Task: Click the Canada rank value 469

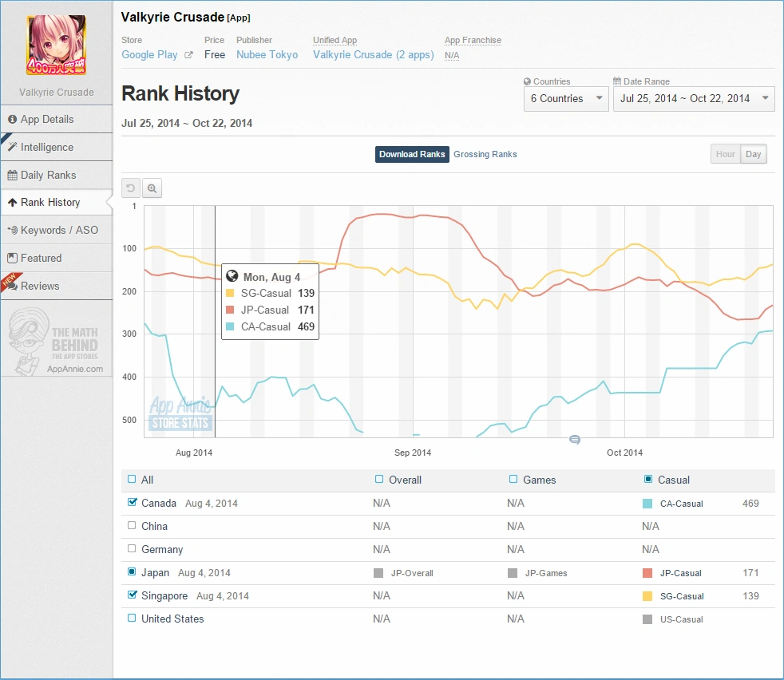Action: [750, 504]
